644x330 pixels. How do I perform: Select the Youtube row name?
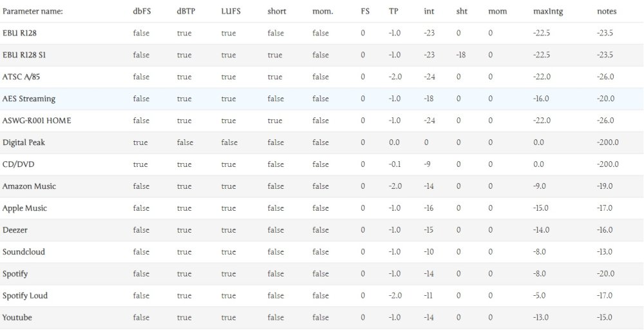[17, 318]
